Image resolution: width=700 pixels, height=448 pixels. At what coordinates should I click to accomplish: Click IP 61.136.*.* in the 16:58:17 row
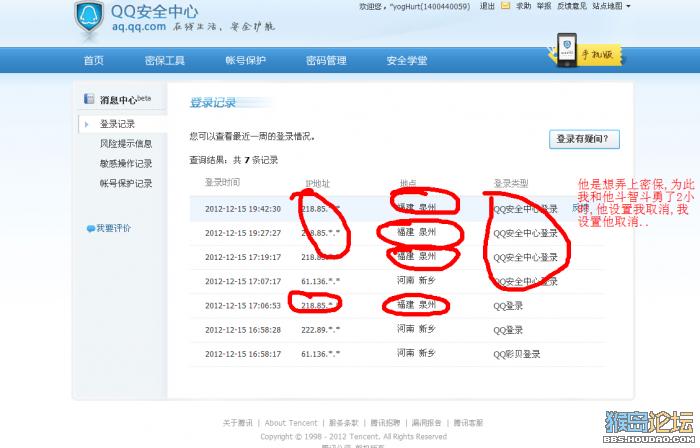[321, 354]
